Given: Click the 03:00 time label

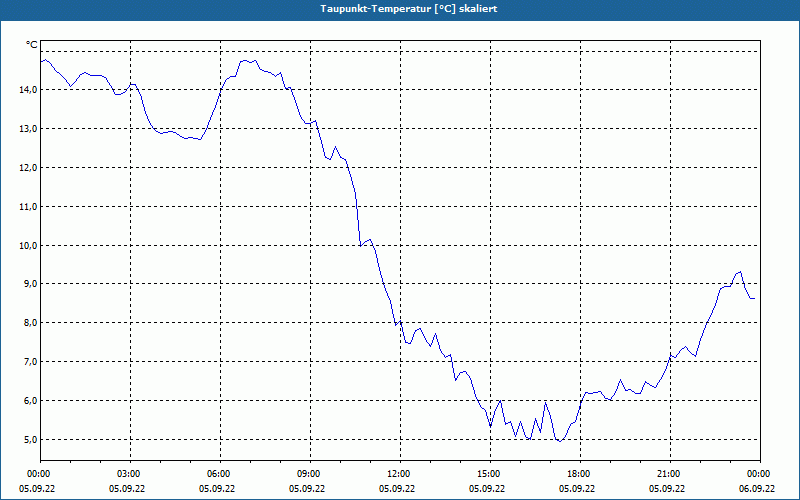Looking at the screenshot, I should click(x=131, y=474).
